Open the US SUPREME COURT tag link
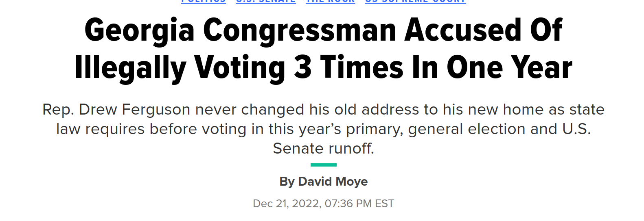 [x=415, y=1]
